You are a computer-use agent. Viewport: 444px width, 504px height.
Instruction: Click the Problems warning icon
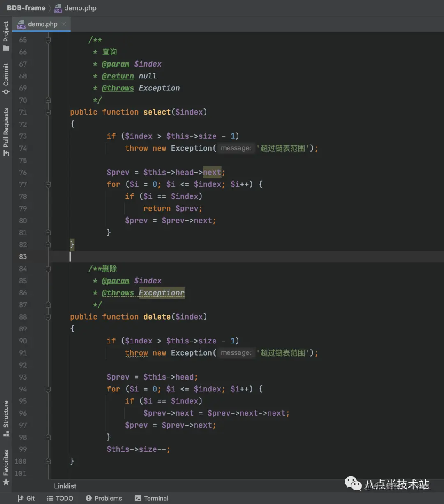[x=88, y=498]
